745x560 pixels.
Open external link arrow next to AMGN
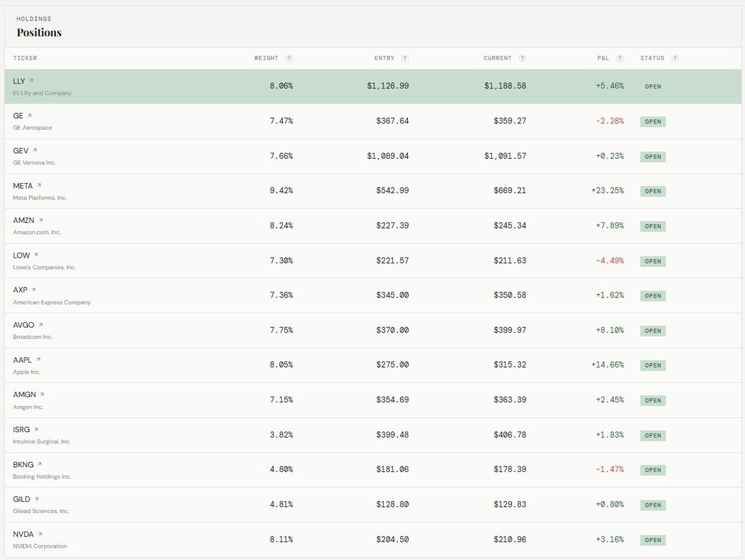42,394
